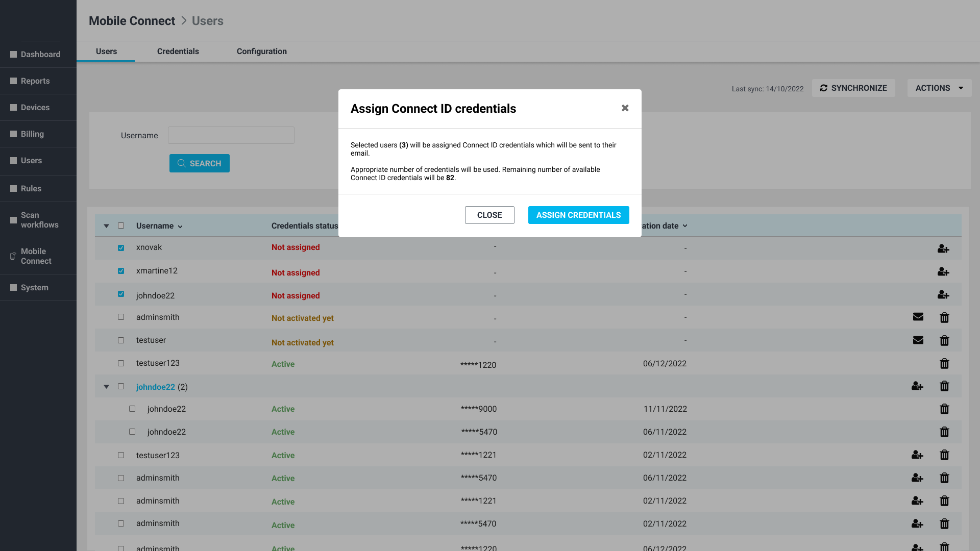Open the ACTIONS dropdown menu
The width and height of the screenshot is (980, 551).
[x=938, y=88]
